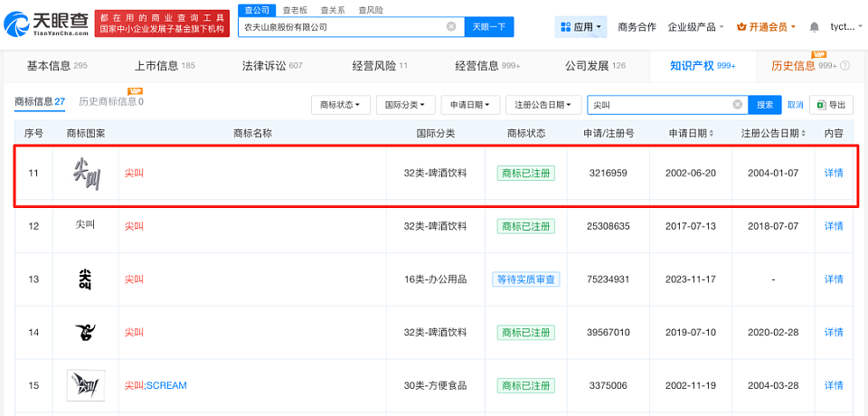The image size is (868, 416).
Task: Open 详情 for trademark 3216959
Action: point(833,173)
